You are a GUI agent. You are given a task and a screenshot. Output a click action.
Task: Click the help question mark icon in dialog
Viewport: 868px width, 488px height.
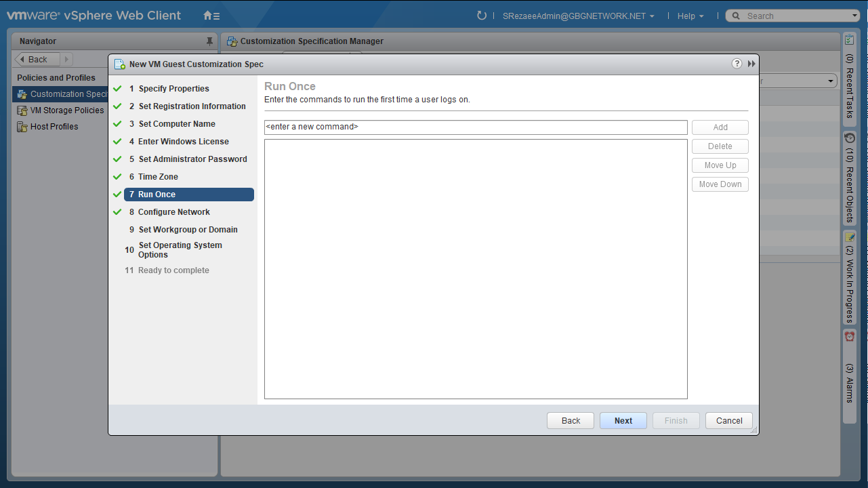coord(737,64)
